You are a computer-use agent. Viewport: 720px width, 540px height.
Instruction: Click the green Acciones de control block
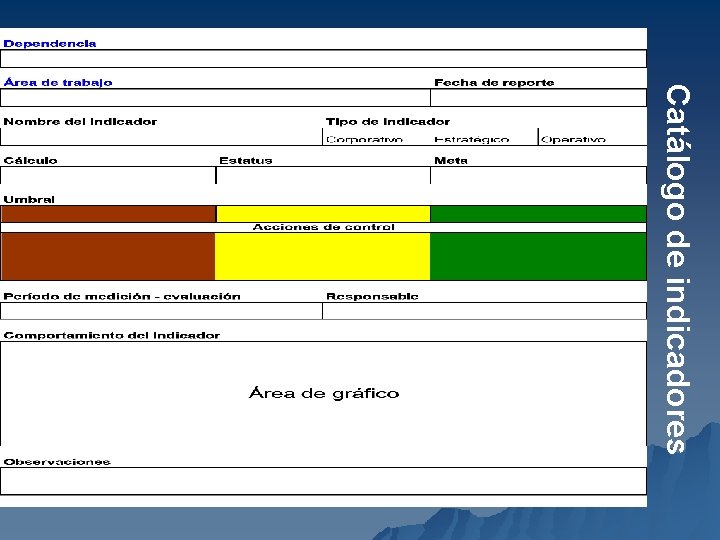(538, 256)
